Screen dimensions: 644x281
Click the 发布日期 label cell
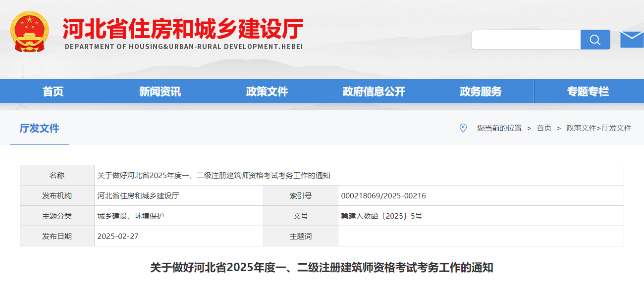click(57, 236)
